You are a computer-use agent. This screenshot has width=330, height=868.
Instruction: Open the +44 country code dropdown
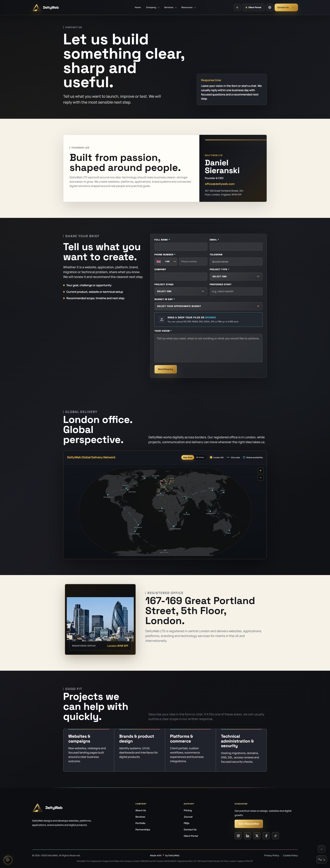[x=166, y=262]
